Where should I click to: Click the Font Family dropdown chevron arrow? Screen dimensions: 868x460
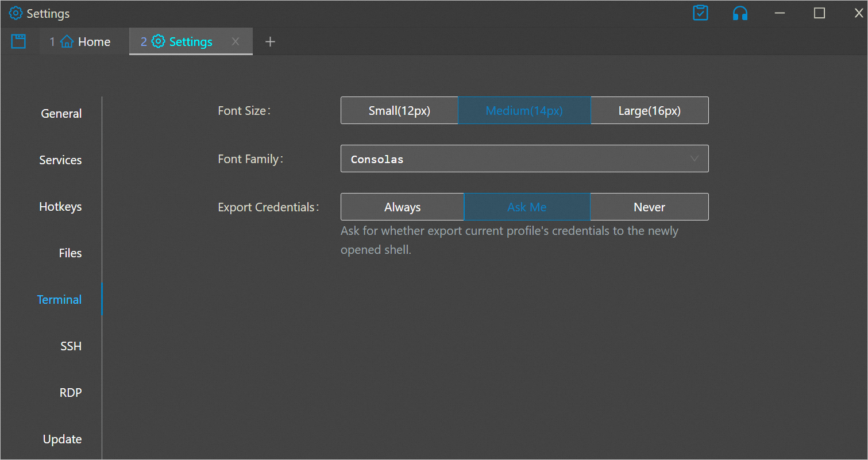pyautogui.click(x=694, y=159)
